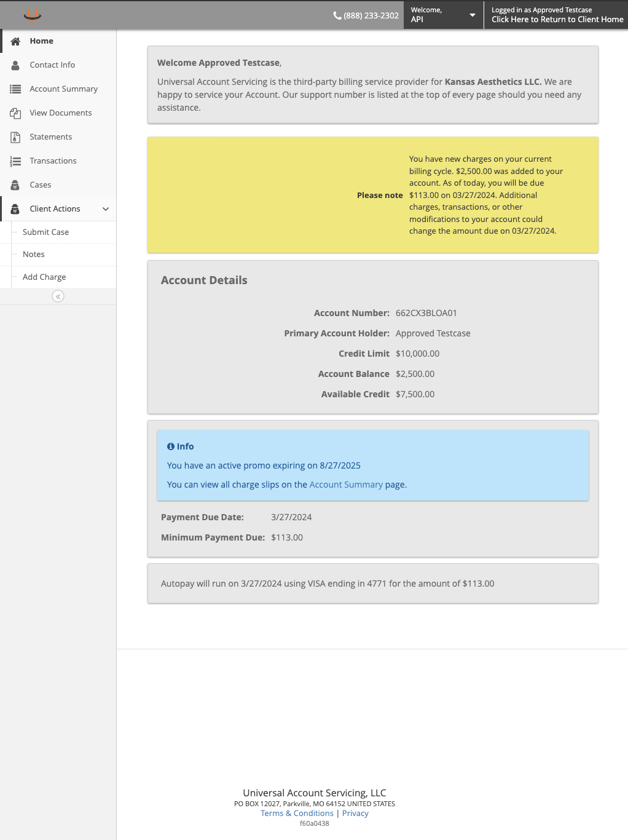This screenshot has height=840, width=628.
Task: Click the Account Summary list icon
Action: pos(15,89)
